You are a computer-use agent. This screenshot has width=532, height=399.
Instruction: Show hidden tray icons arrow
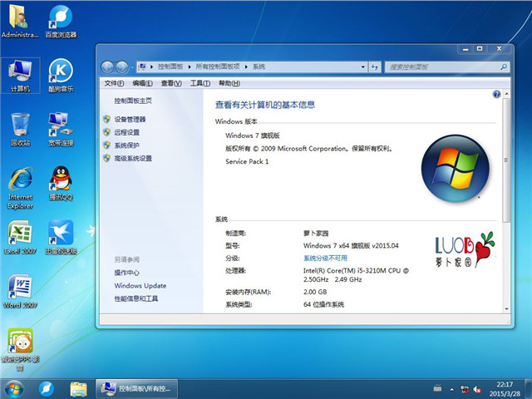(x=452, y=389)
